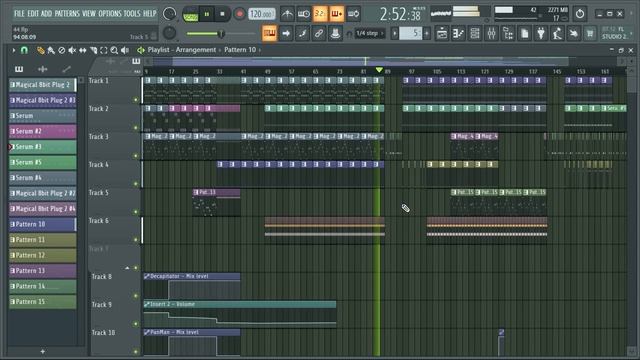Open the ADD menu
The width and height of the screenshot is (640, 360).
tap(47, 13)
